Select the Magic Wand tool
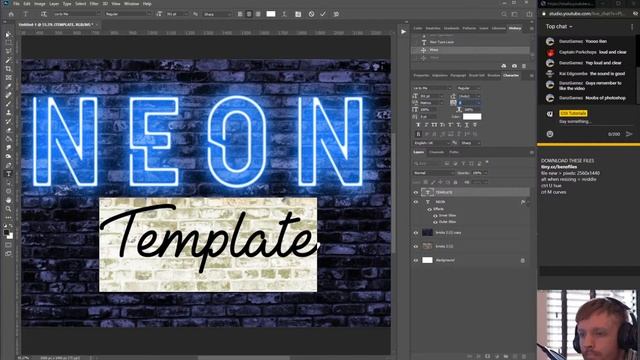640x360 pixels. pos(8,60)
